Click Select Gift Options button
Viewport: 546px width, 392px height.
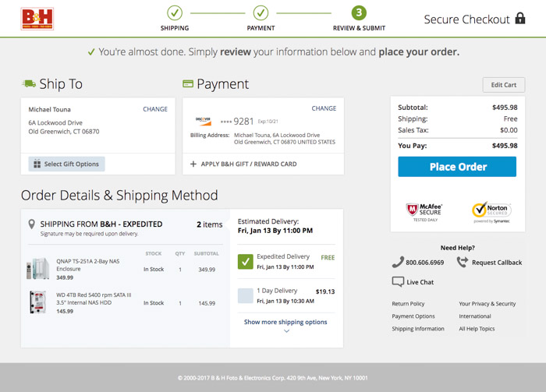pos(66,164)
